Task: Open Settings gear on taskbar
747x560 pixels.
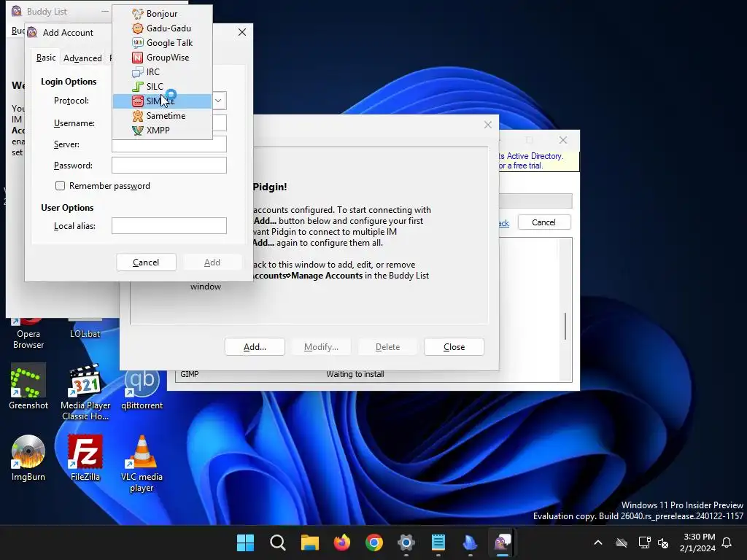Action: click(x=406, y=542)
